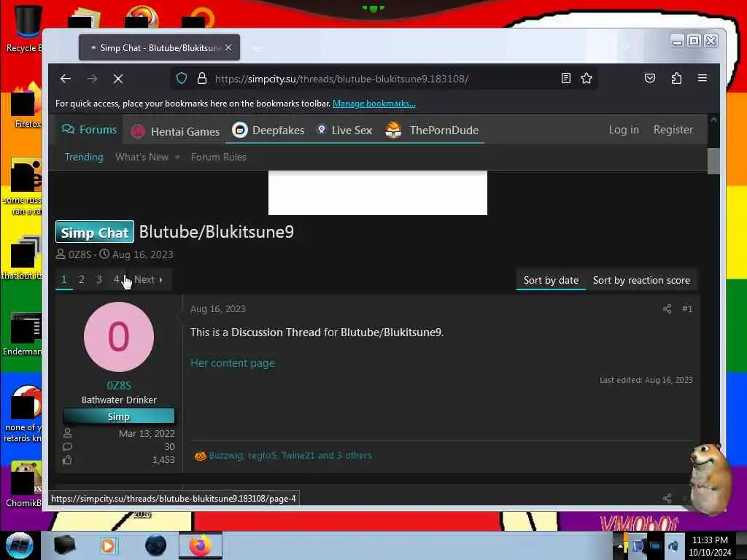The image size is (747, 560).
Task: Open the Her content page link
Action: click(233, 363)
